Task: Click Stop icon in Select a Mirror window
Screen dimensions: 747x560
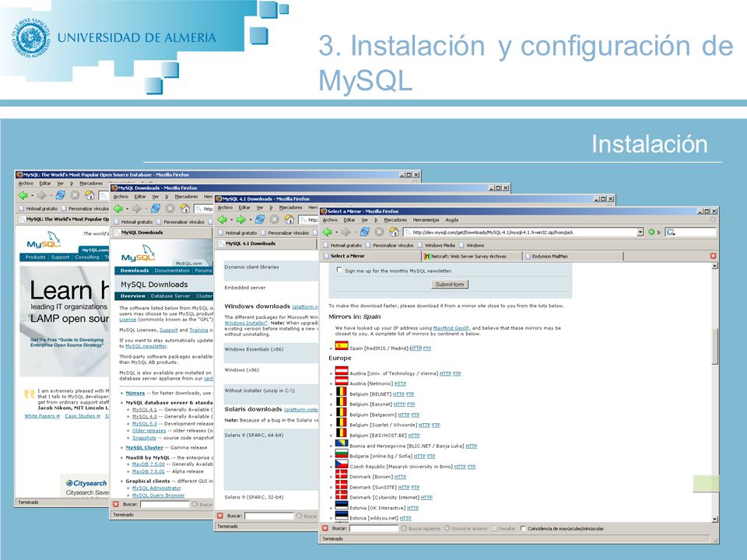Action: tap(379, 232)
